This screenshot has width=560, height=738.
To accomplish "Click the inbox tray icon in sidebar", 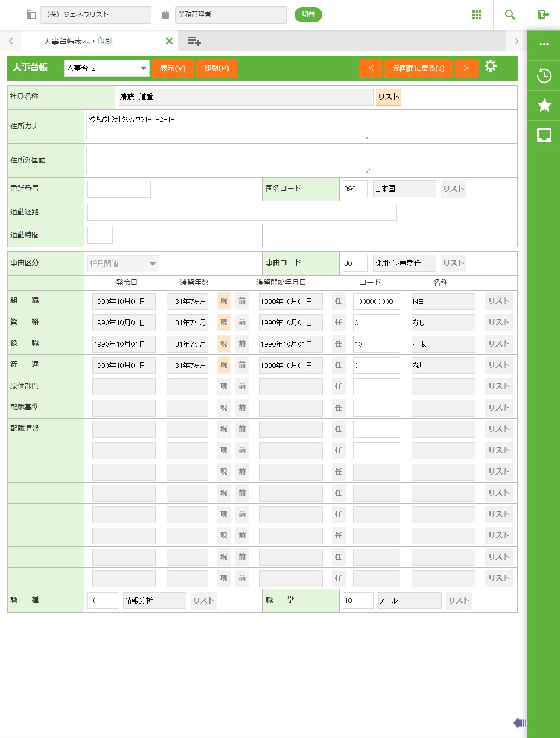I will point(544,134).
